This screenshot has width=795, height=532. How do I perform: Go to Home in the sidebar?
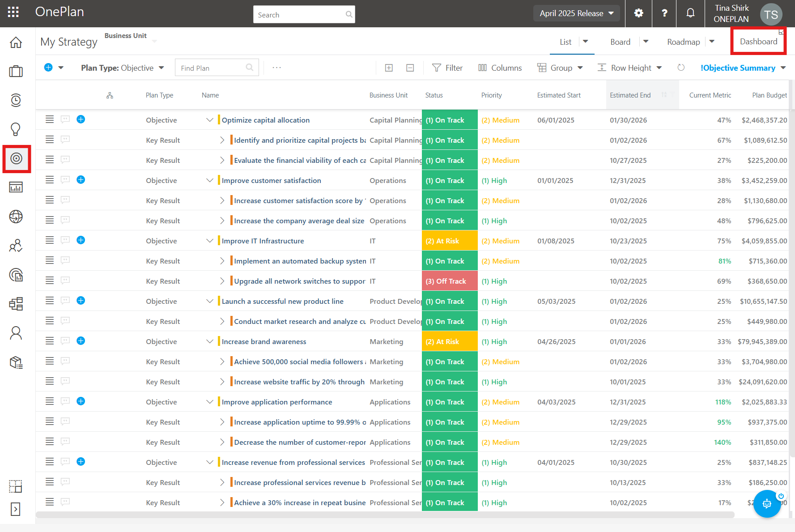point(16,43)
